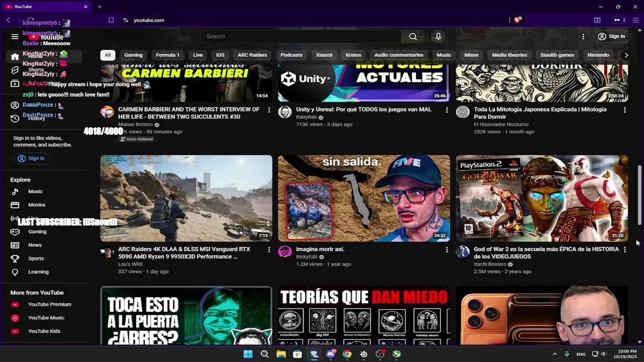The image size is (644, 362).
Task: Select the All filter chip
Action: tap(108, 55)
